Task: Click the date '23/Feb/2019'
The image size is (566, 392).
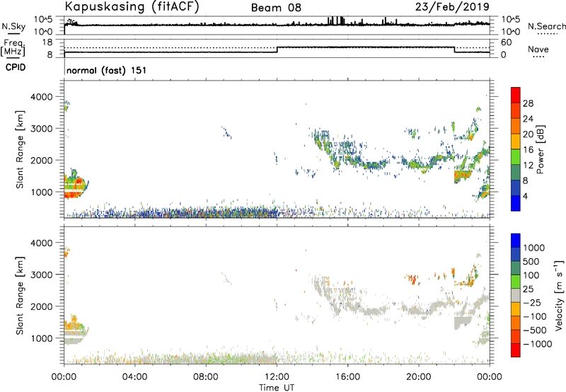Action: click(452, 6)
